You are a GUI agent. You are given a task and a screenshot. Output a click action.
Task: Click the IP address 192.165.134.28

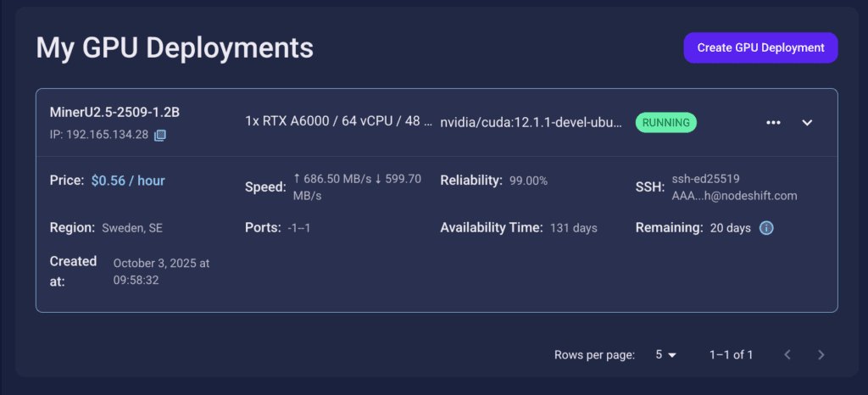pyautogui.click(x=108, y=135)
